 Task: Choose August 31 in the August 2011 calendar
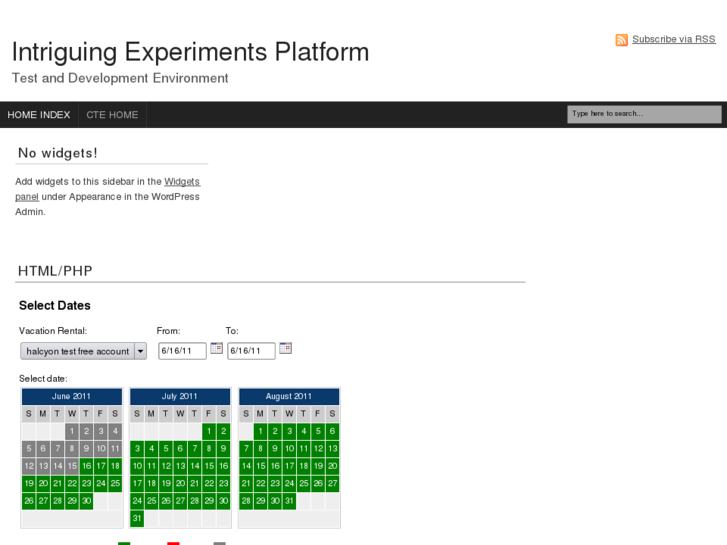pos(289,501)
